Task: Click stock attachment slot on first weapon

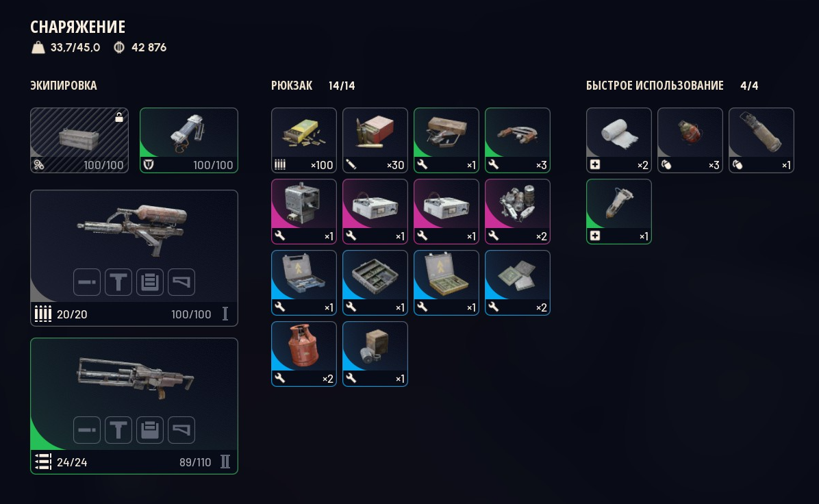Action: pyautogui.click(x=181, y=282)
